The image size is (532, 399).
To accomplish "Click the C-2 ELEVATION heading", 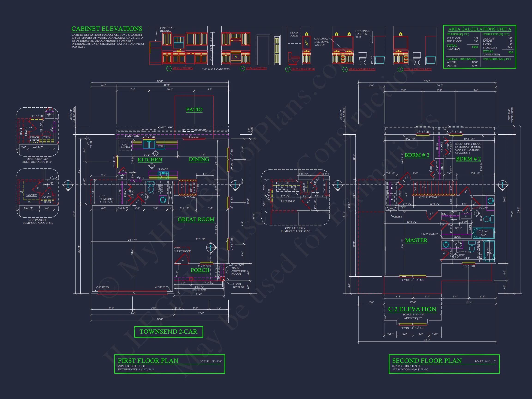I will click(x=412, y=309).
